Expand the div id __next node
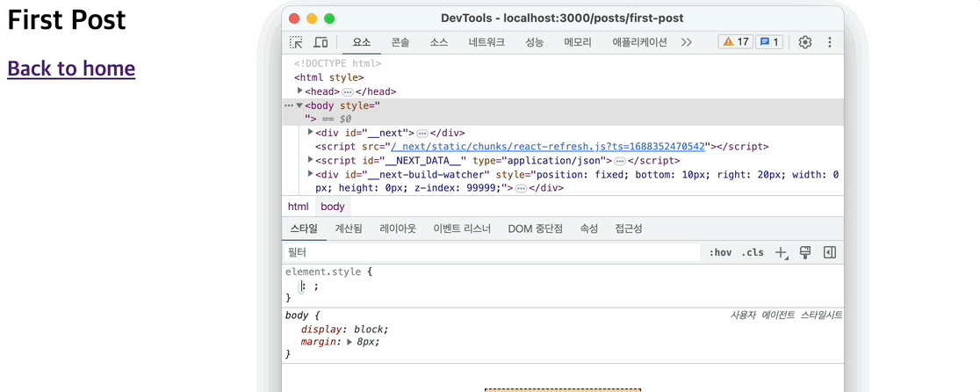This screenshot has width=980, height=392. [311, 132]
